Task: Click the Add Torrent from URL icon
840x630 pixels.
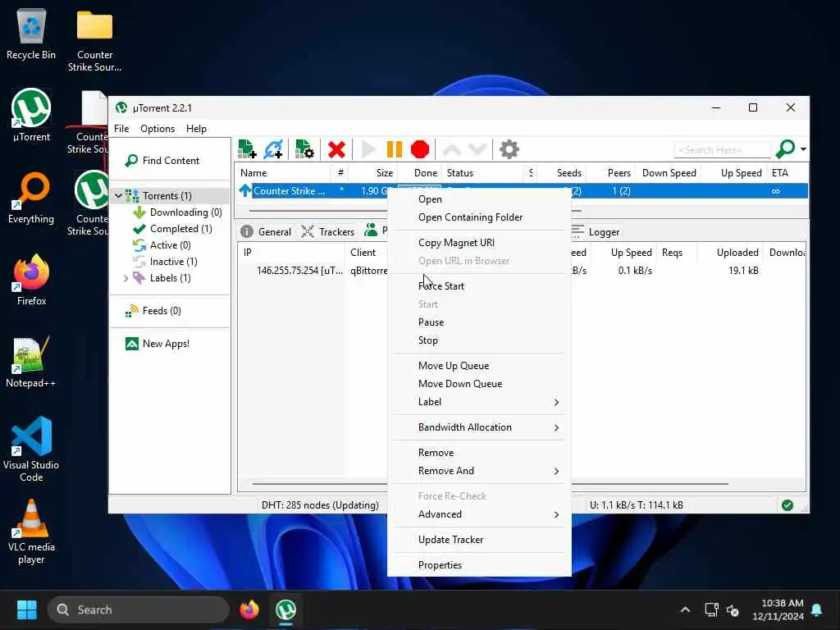Action: pos(273,149)
